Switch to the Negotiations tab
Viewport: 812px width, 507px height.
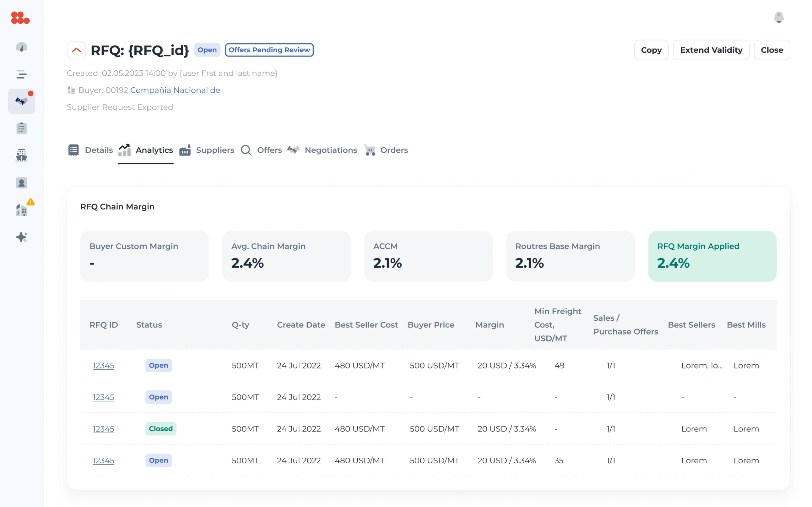click(x=322, y=150)
